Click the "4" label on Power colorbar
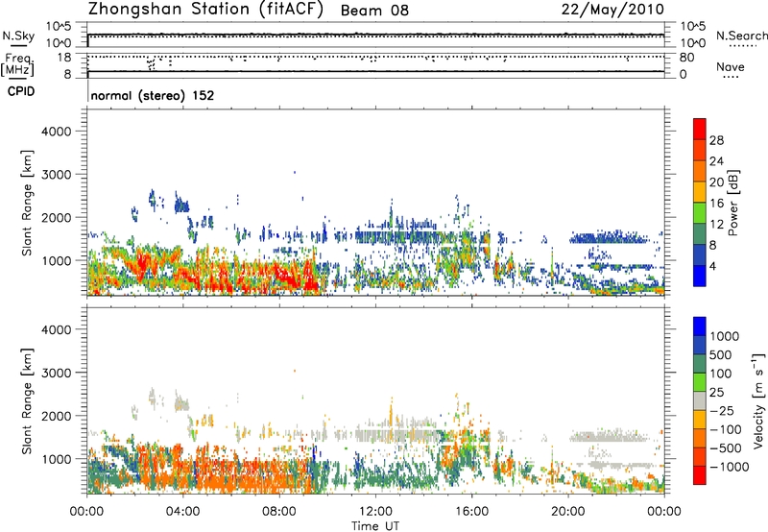Viewport: 768px width, 532px height. point(713,266)
